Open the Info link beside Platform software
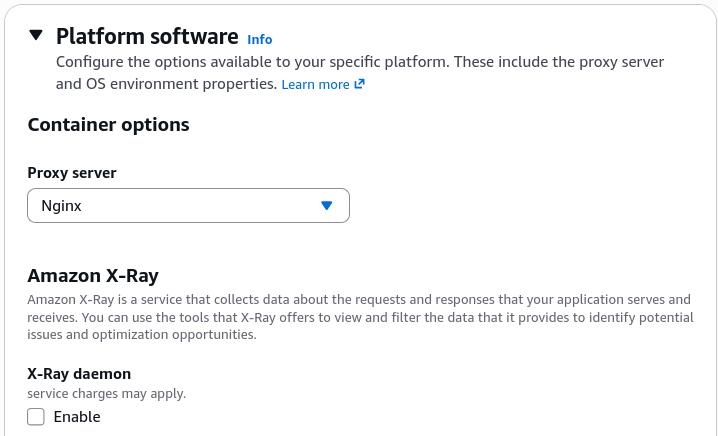Viewport: 718px width, 436px height. click(260, 40)
